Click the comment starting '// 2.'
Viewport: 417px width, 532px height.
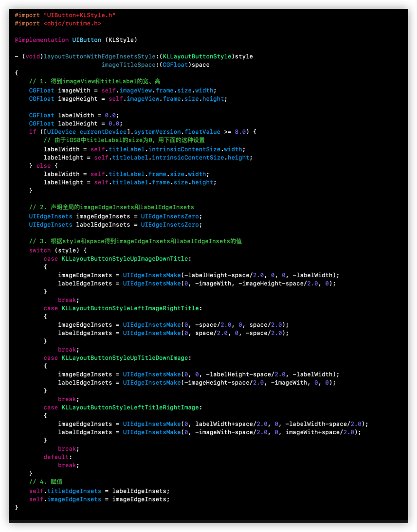coord(112,207)
